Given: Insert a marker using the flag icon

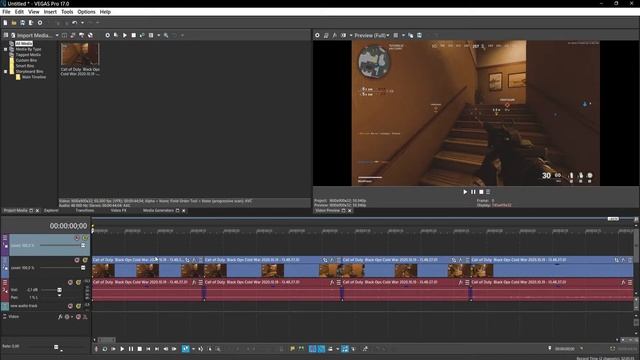Looking at the screenshot, I should pyautogui.click(x=292, y=349).
